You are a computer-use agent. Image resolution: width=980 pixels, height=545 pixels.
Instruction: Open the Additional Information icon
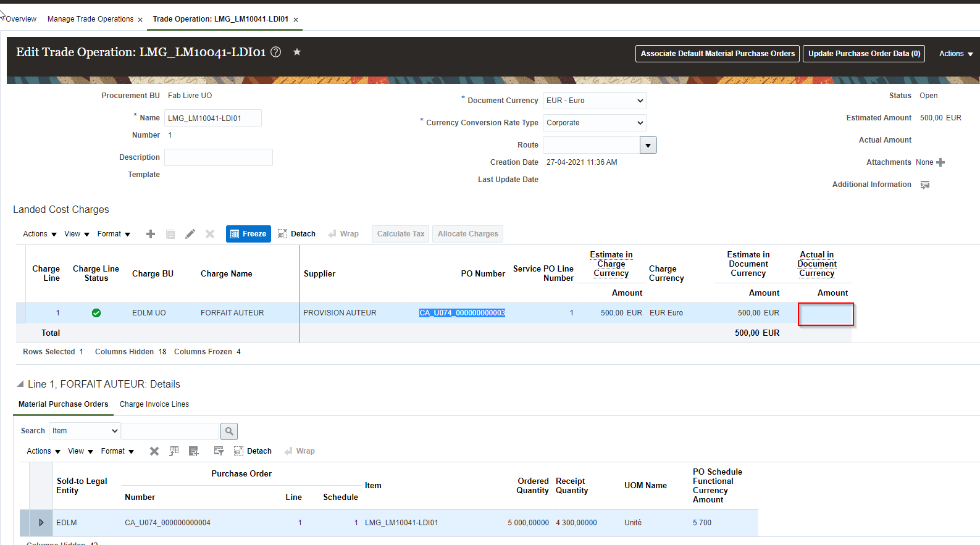925,185
